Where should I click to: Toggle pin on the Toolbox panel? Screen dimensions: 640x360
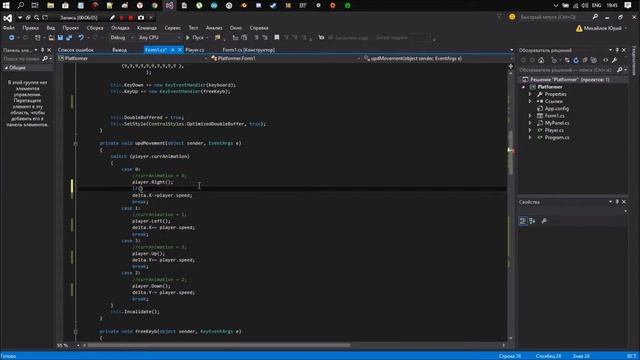(42, 50)
